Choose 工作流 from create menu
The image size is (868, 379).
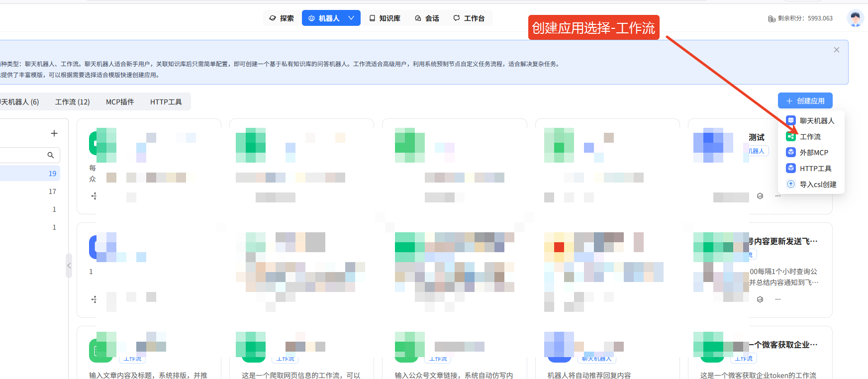(811, 137)
